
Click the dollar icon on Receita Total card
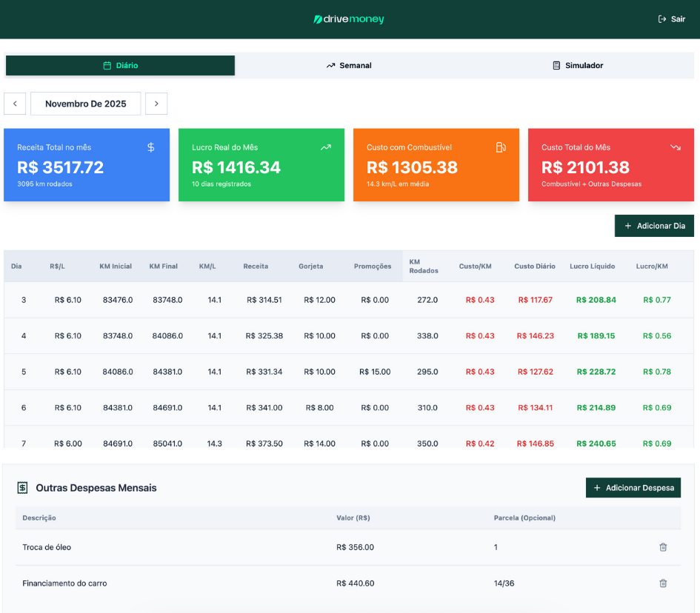pos(151,147)
